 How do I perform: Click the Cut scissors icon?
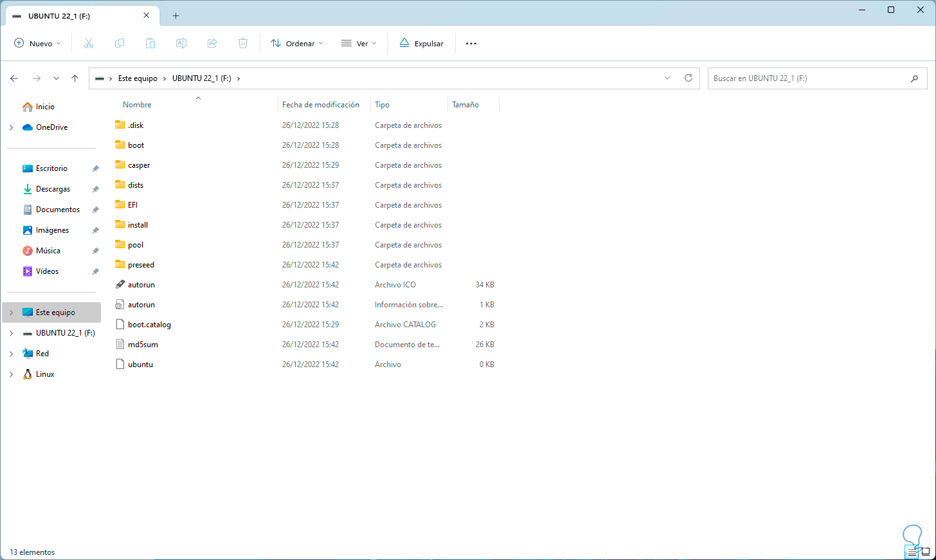[x=89, y=43]
